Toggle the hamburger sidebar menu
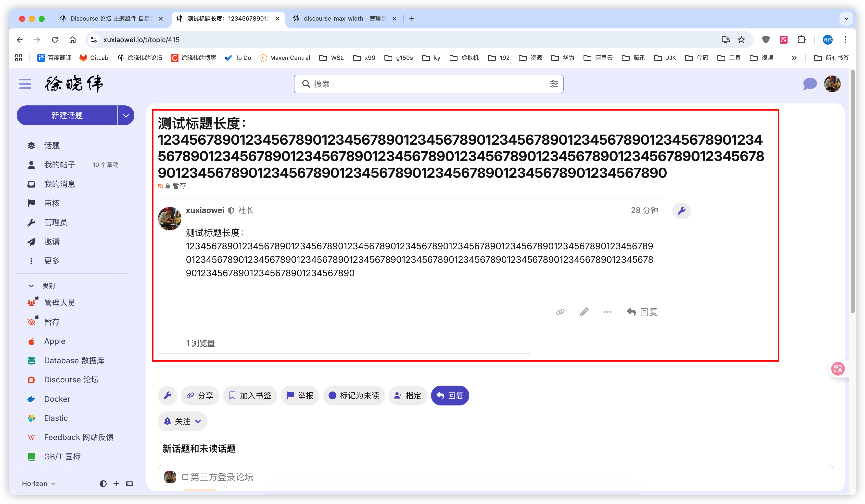 [x=25, y=84]
